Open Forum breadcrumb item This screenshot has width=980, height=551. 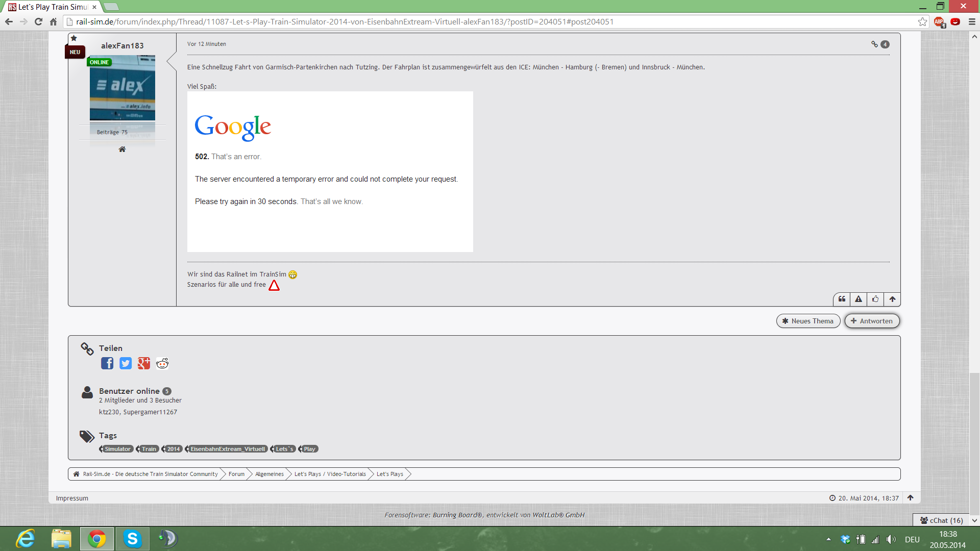[236, 474]
